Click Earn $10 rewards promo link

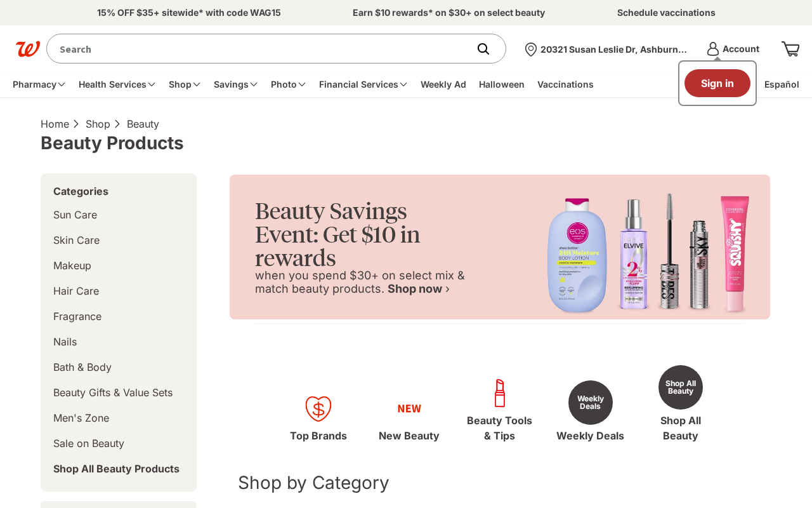449,13
